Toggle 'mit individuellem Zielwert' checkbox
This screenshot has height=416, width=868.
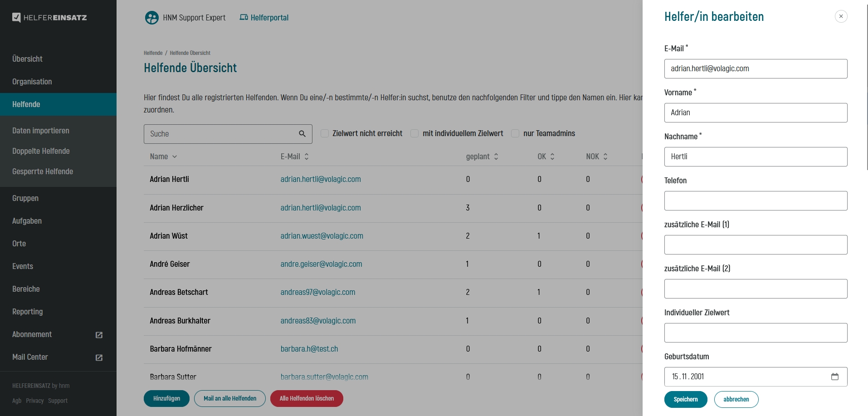coord(414,133)
